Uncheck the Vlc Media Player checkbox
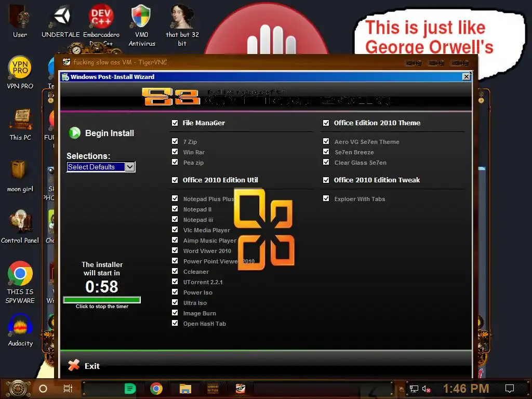 pos(175,230)
